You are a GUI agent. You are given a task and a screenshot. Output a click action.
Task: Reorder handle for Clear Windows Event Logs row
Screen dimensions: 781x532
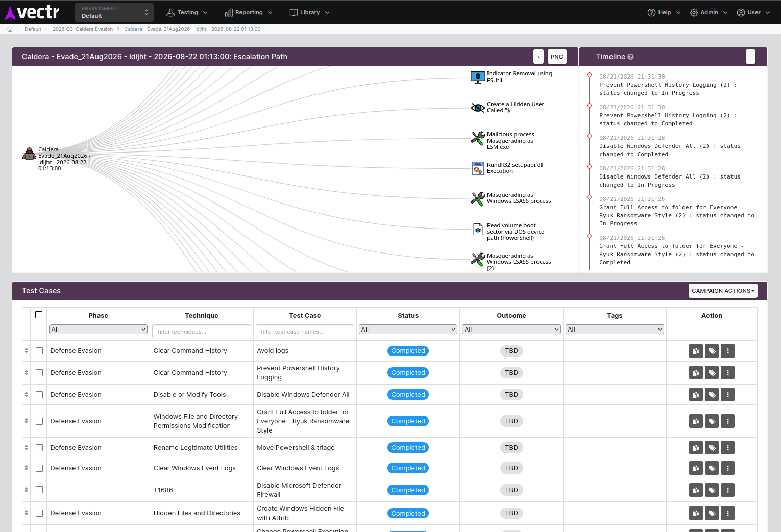pyautogui.click(x=26, y=468)
